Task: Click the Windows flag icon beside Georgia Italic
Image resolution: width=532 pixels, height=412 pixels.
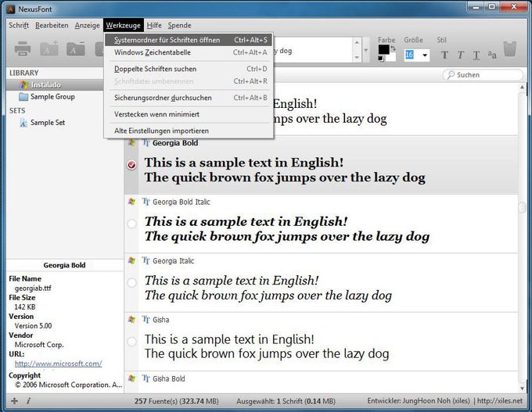Action: (131, 260)
